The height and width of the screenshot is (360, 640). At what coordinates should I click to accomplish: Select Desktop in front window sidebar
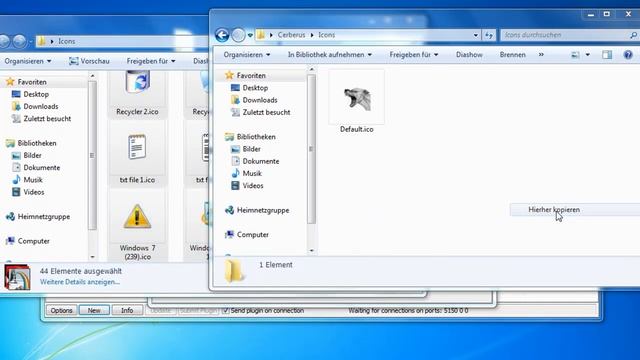point(249,88)
